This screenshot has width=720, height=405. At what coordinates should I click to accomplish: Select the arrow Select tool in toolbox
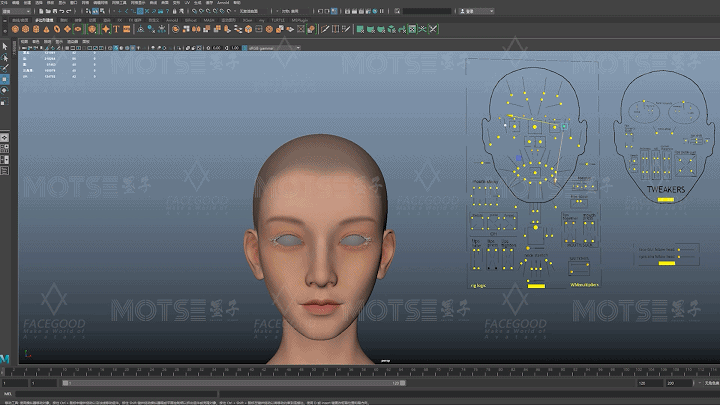click(5, 46)
